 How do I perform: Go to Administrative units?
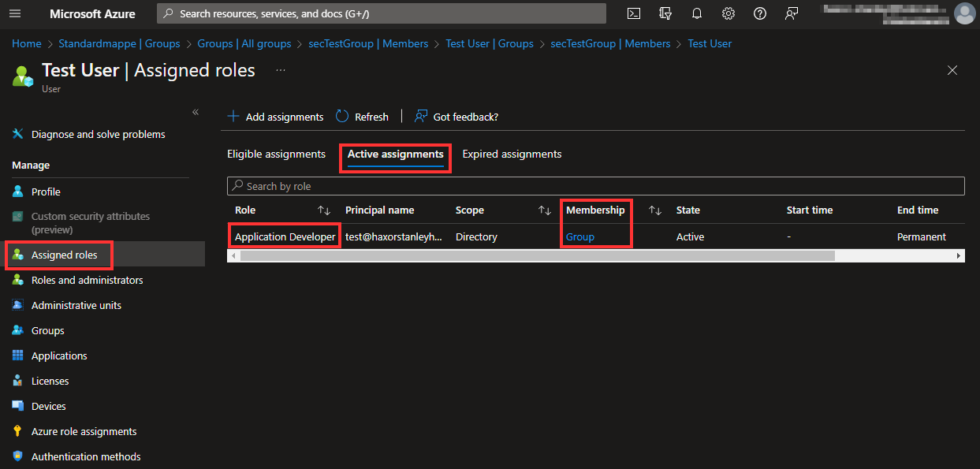point(76,305)
